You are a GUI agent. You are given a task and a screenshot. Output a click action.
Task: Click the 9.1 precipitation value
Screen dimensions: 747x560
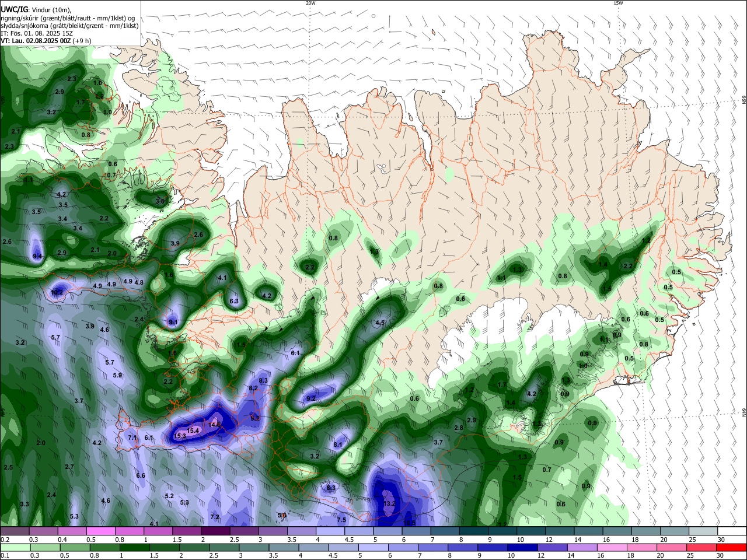(173, 322)
